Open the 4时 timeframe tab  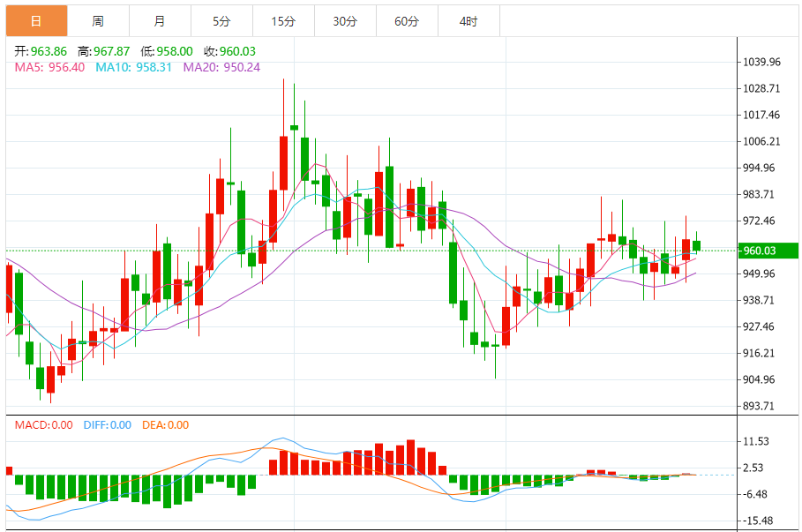click(x=469, y=21)
